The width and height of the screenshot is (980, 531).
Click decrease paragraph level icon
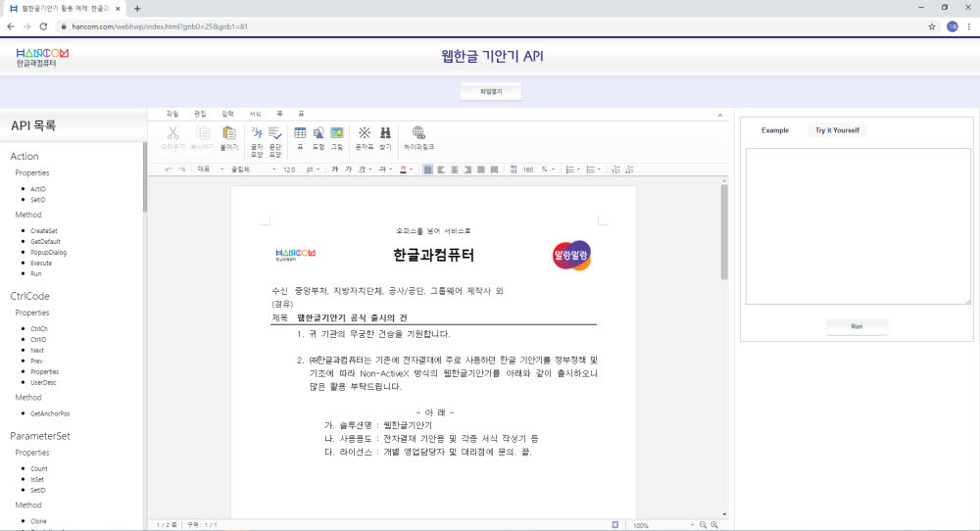pos(629,169)
